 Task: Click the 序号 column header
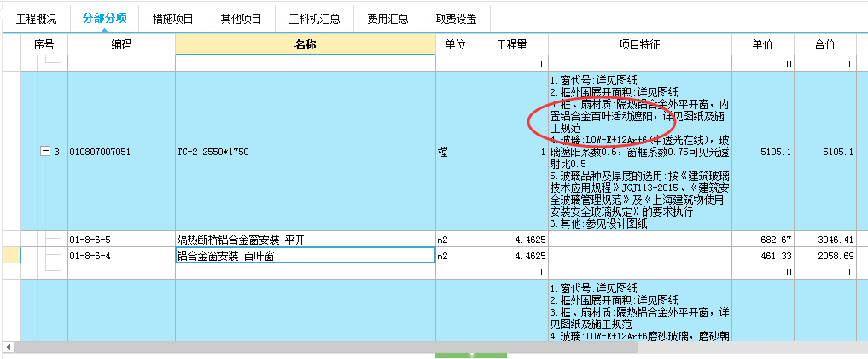coord(44,45)
